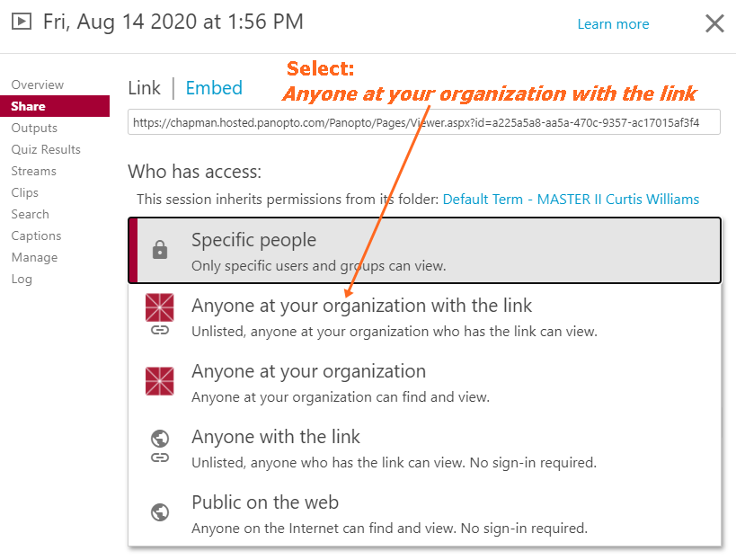Image resolution: width=736 pixels, height=560 pixels.
Task: Open the Default Term - MASTER II folder link
Action: coord(571,199)
